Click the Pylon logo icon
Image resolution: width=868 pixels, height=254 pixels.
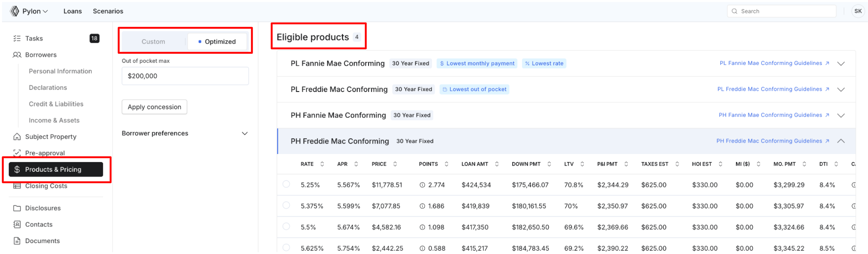[x=15, y=11]
